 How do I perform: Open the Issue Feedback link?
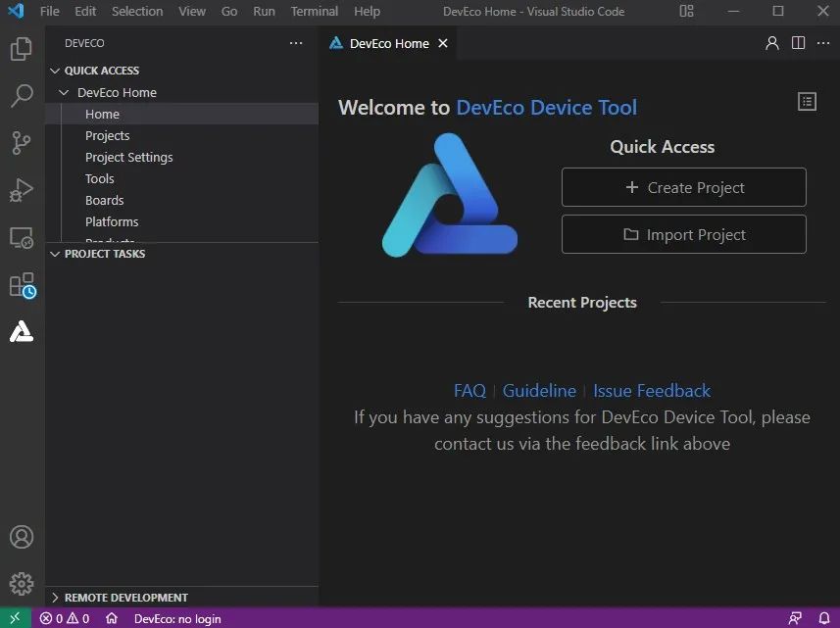click(x=652, y=391)
